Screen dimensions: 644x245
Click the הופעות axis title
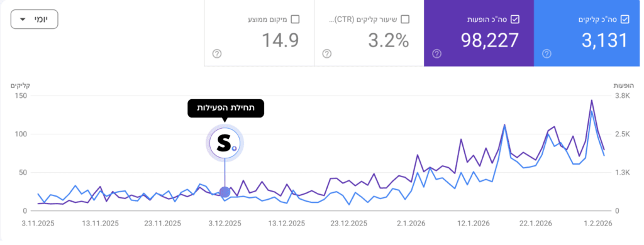coord(623,85)
